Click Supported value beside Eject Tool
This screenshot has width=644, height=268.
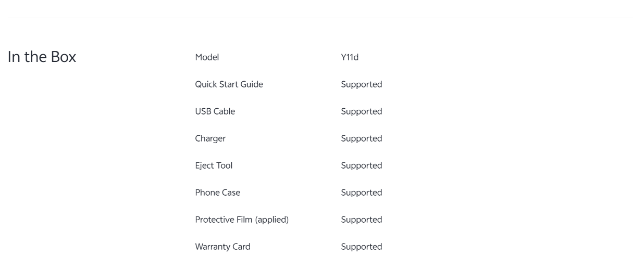[362, 165]
